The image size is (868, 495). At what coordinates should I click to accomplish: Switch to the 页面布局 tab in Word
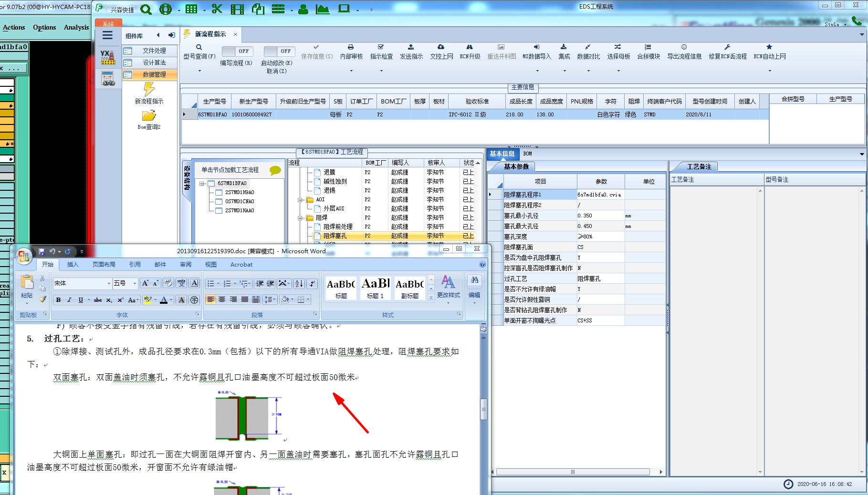[x=104, y=265]
